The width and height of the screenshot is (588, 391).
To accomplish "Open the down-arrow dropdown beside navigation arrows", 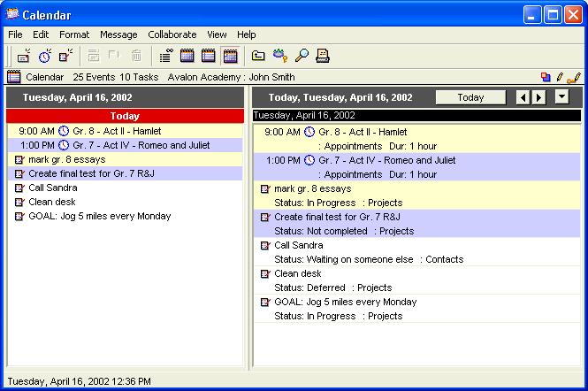I will 561,97.
